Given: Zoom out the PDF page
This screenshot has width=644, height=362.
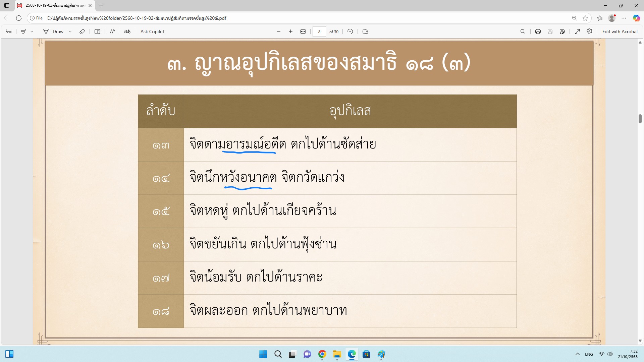Looking at the screenshot, I should 279,32.
